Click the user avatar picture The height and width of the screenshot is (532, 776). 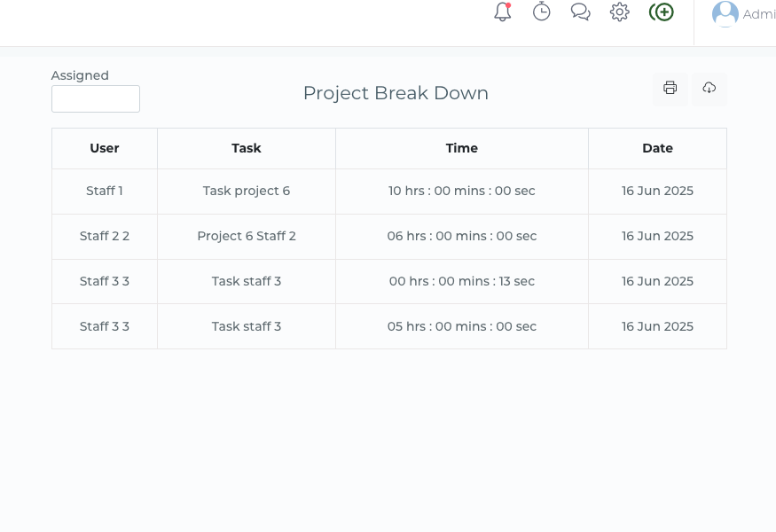coord(725,14)
